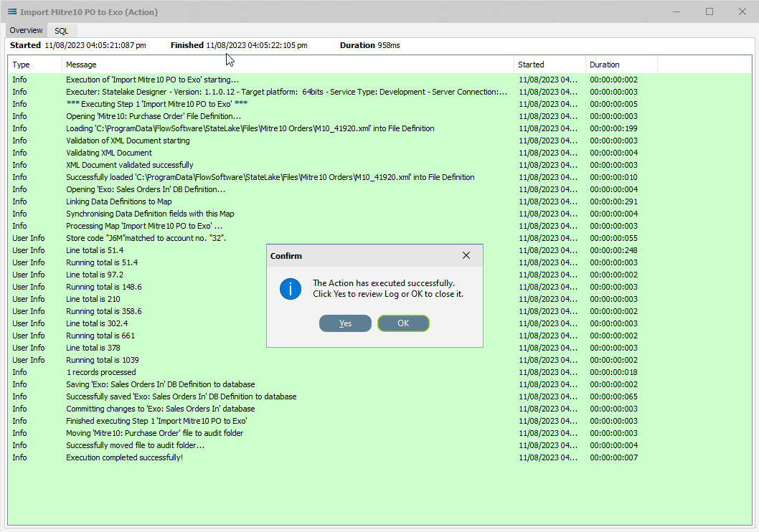This screenshot has width=759, height=532.
Task: Select "Saving 'Exo: Sales Orders In' DB Definition" row
Action: click(379, 384)
